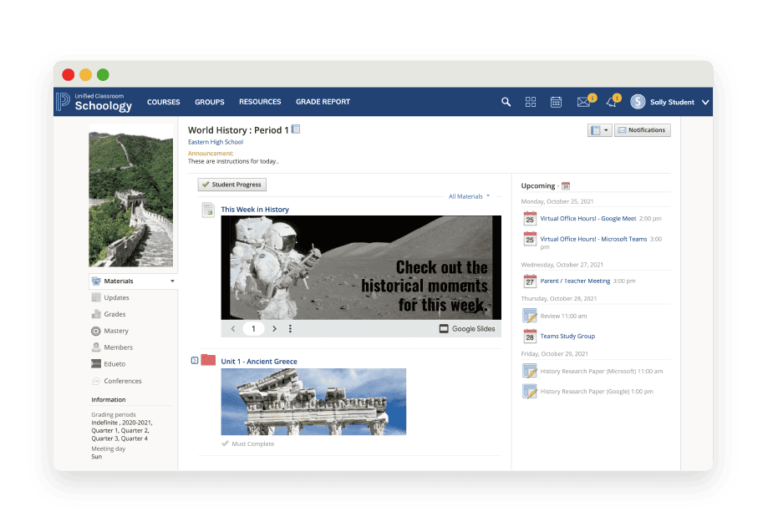Open the notebook dropdown near Notifications

coord(598,130)
